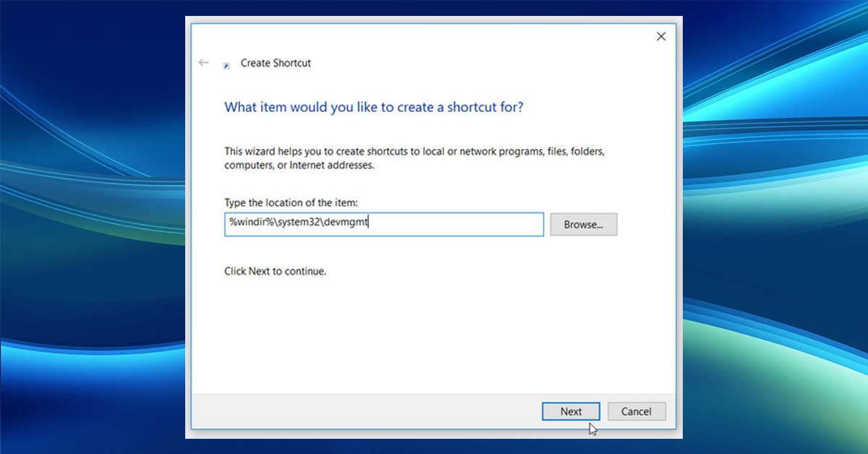Click the highlighted Next button
The height and width of the screenshot is (454, 868).
[x=571, y=411]
